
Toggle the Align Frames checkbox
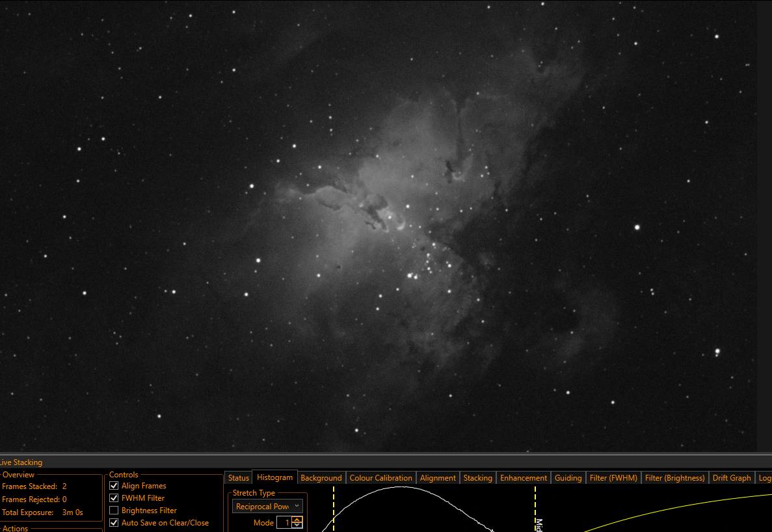(x=114, y=486)
